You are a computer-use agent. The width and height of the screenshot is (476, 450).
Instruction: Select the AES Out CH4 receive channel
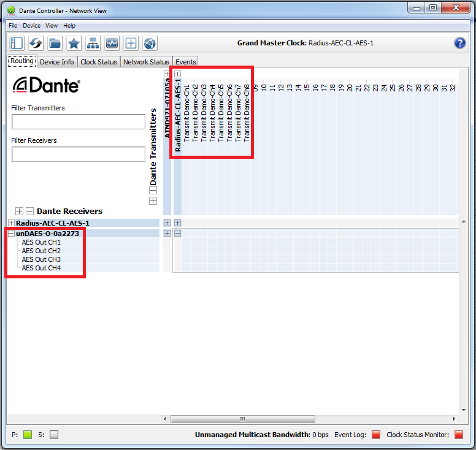[41, 268]
